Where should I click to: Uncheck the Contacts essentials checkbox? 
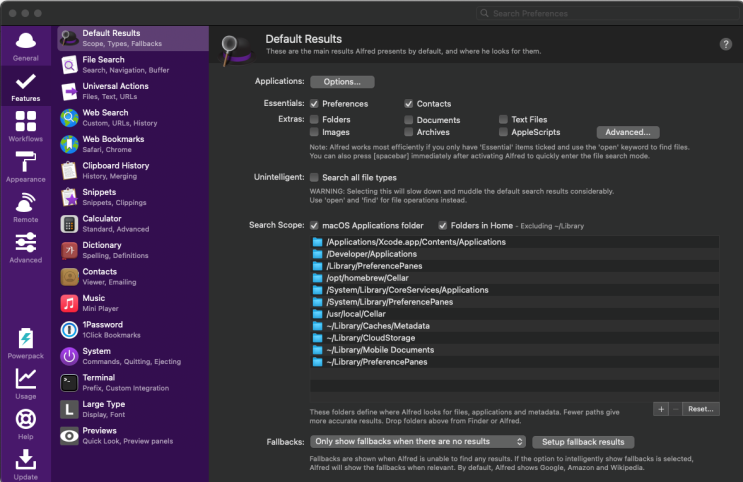point(408,103)
